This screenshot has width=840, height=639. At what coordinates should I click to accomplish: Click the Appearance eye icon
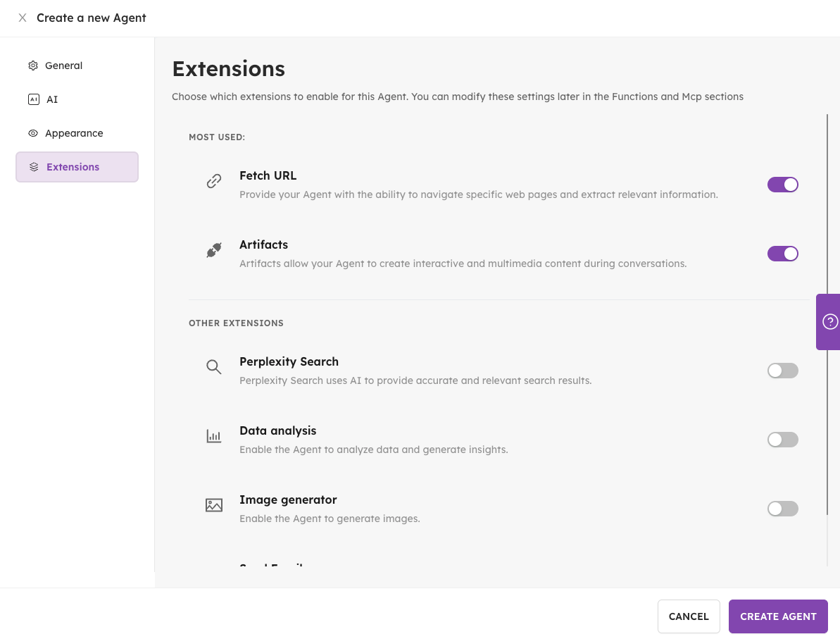tap(33, 133)
